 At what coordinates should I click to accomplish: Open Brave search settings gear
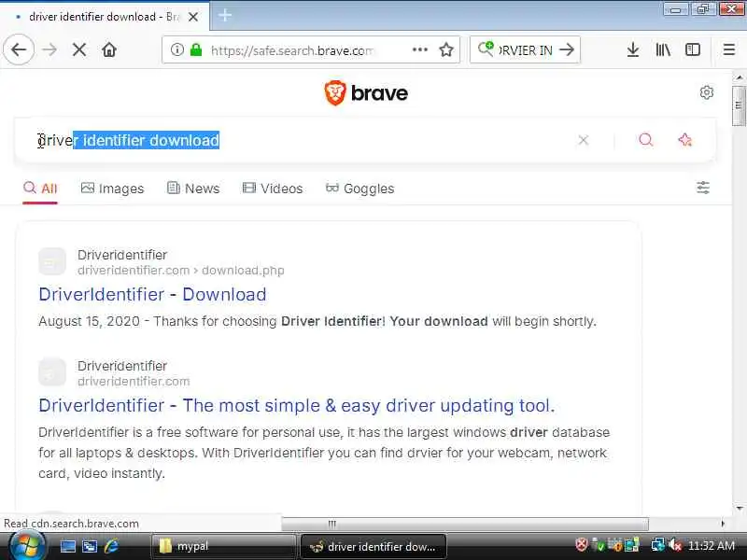tap(707, 92)
